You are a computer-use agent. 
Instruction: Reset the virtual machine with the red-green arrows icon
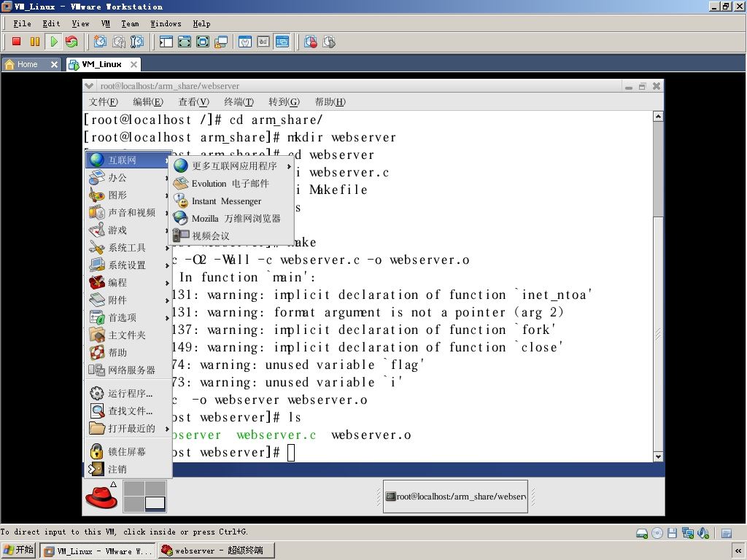coord(71,42)
